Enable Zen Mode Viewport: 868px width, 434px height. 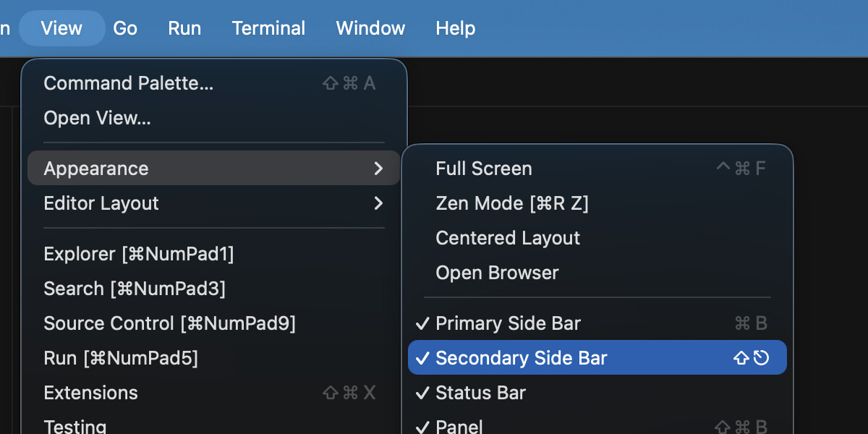point(512,203)
